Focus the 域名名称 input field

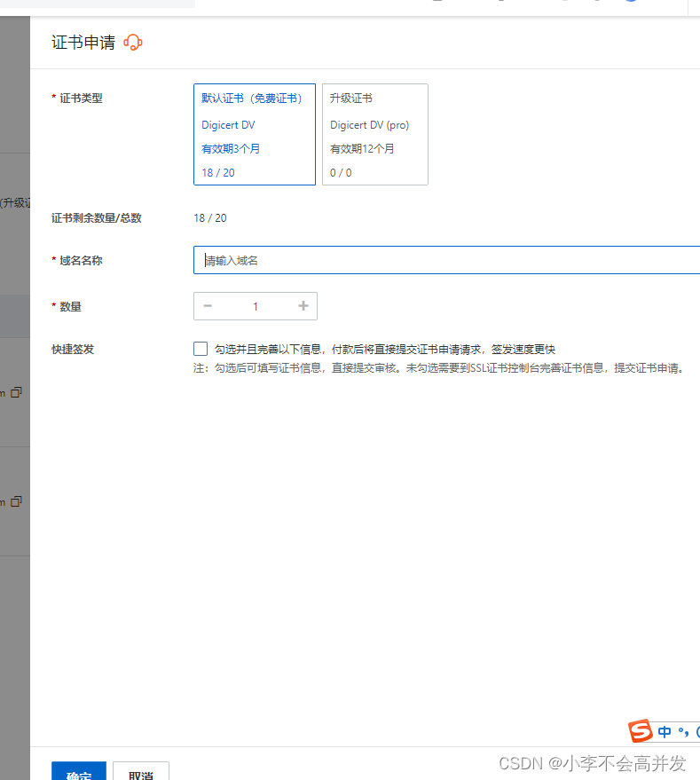coord(446,260)
